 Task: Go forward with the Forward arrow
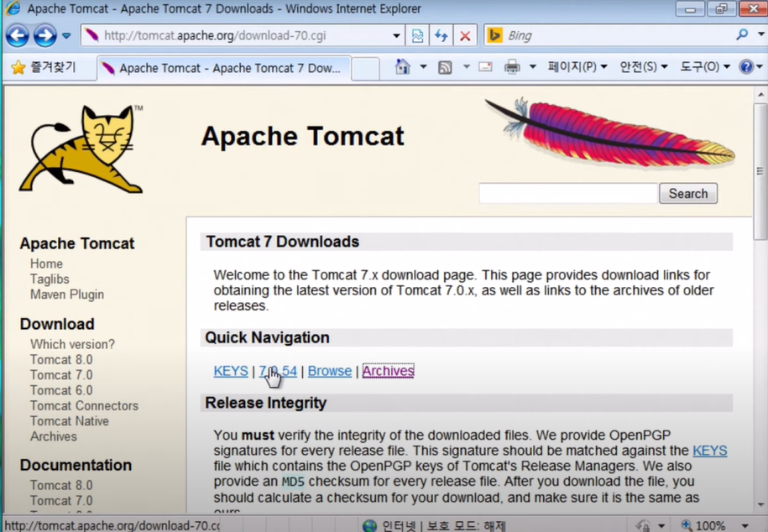(45, 35)
